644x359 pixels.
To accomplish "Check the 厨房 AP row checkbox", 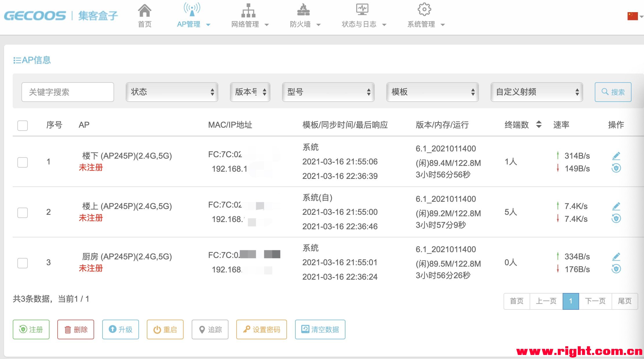I will [23, 263].
